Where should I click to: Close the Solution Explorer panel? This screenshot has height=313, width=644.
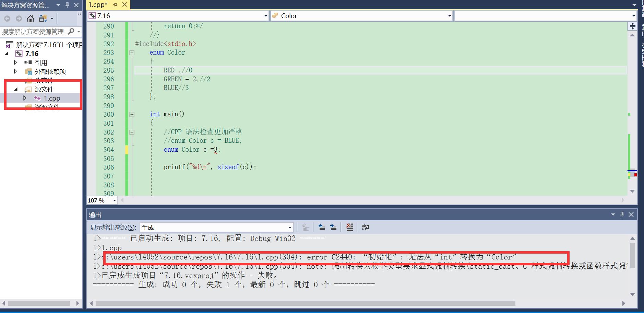[x=76, y=5]
